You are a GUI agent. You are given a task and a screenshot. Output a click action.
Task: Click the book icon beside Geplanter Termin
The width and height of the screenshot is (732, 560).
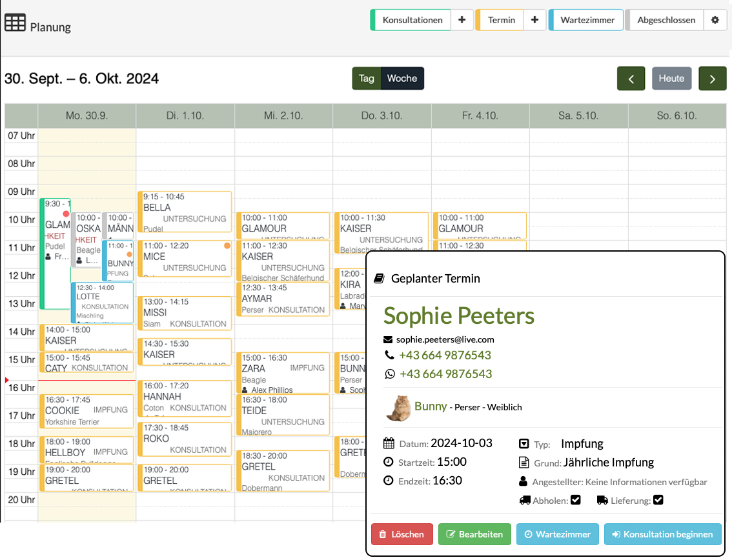[379, 279]
